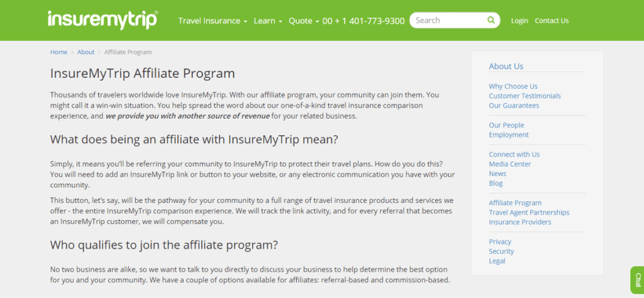
Task: Open Our Guarantees link
Action: pyautogui.click(x=514, y=106)
